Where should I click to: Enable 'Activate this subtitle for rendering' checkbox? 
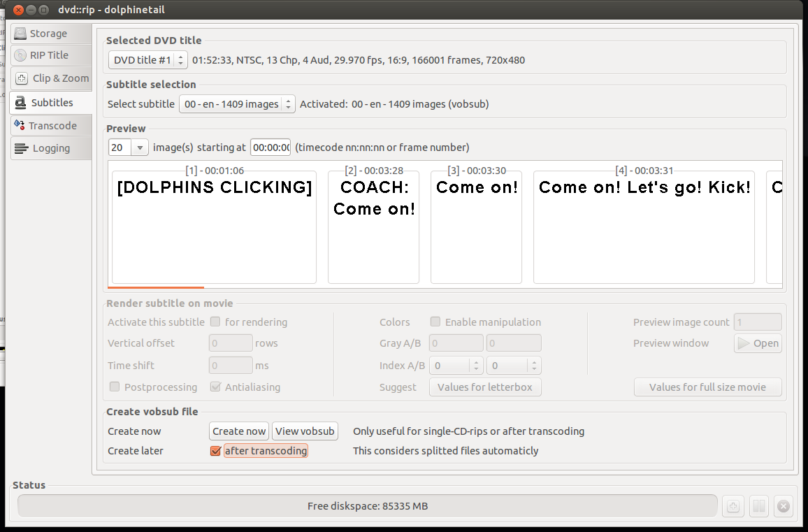pyautogui.click(x=215, y=322)
